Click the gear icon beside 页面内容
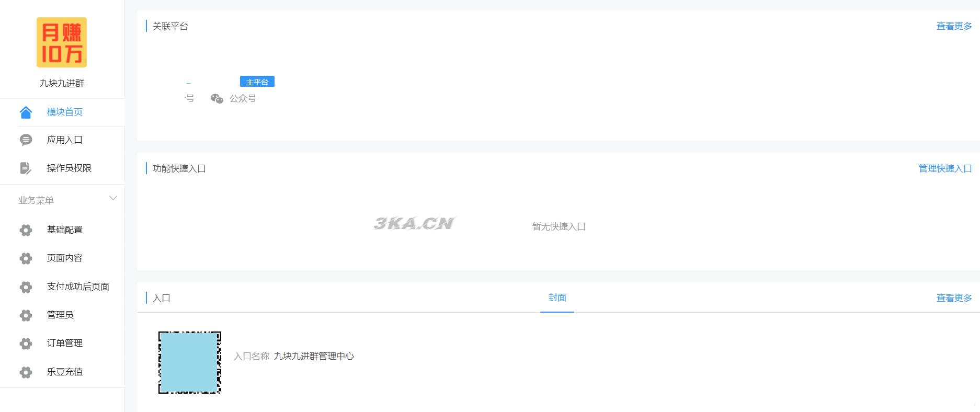Image resolution: width=980 pixels, height=412 pixels. point(26,258)
